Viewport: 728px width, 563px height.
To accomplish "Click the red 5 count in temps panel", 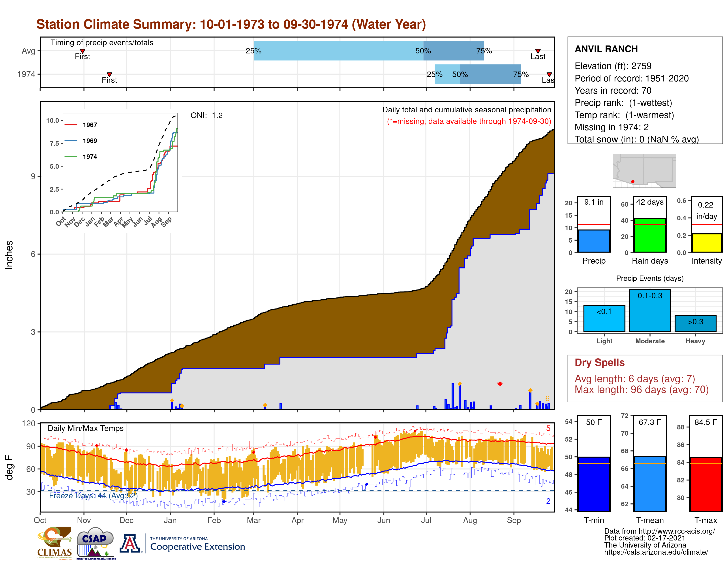I will 548,428.
